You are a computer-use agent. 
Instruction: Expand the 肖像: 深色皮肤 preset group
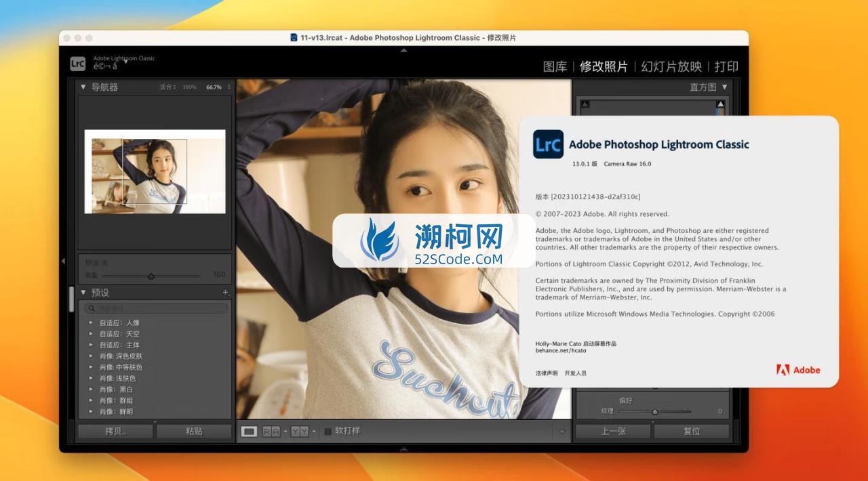(91, 356)
